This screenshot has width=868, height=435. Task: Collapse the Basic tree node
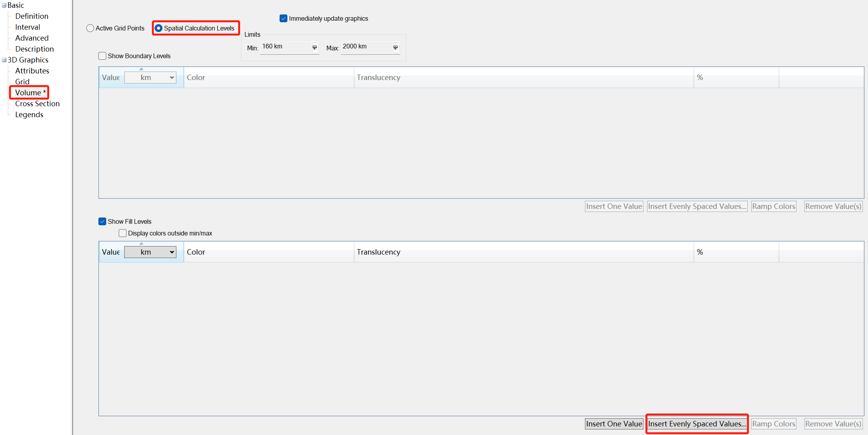click(4, 5)
